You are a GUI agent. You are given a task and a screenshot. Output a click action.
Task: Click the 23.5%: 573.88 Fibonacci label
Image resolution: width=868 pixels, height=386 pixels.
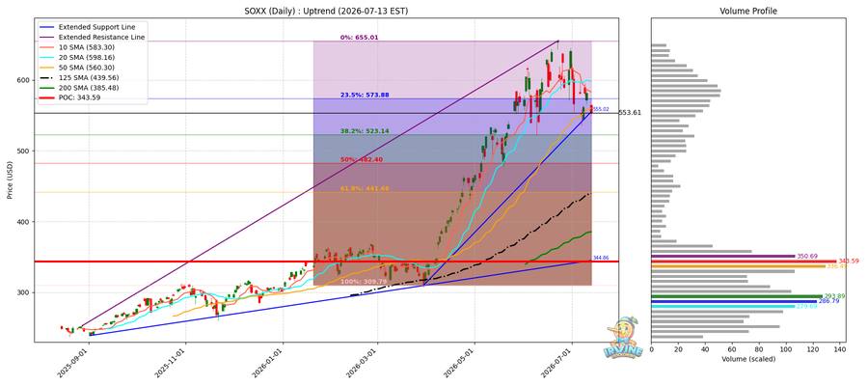365,95
